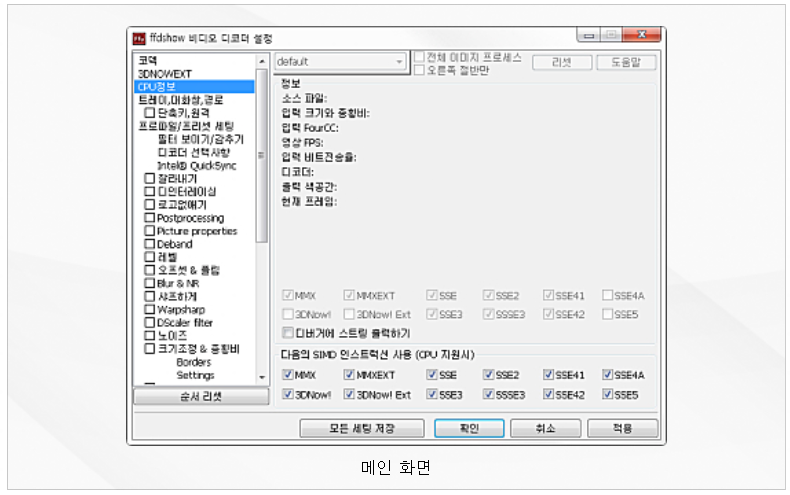Screen dimensions: 790x495
Task: Uncheck SSSE3 in the SIMD 인스트럭션 사용 group
Action: point(488,394)
